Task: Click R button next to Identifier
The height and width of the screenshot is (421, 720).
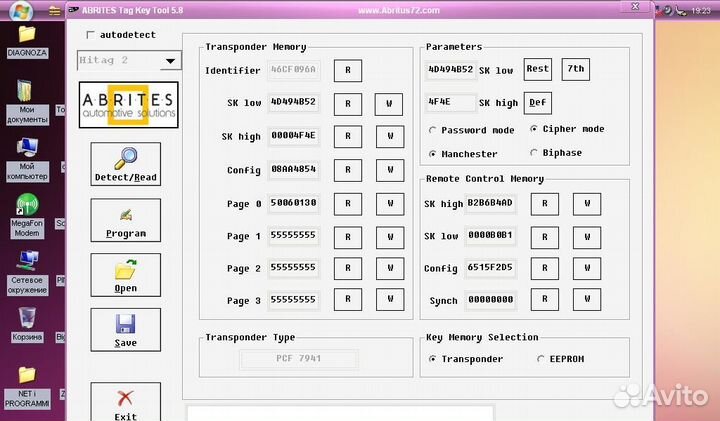Action: (x=348, y=71)
